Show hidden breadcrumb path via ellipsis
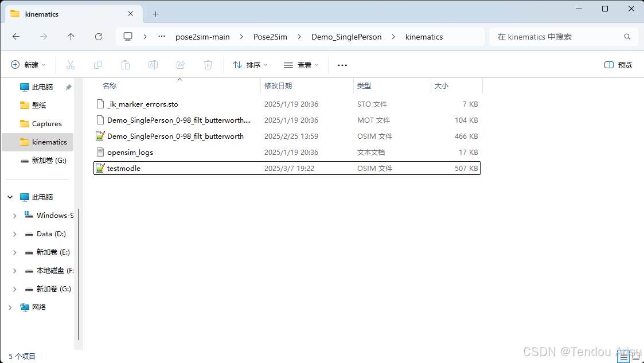This screenshot has width=644, height=363. coord(162,37)
